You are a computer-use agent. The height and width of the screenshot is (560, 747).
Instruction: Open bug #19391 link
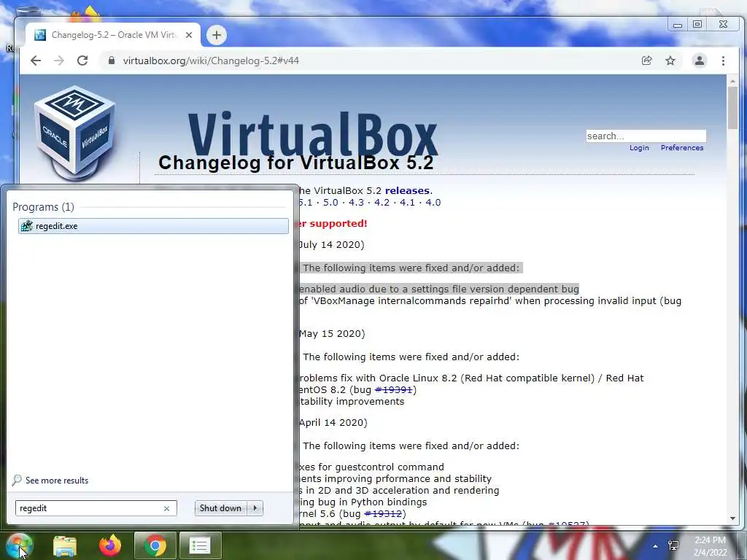coord(393,389)
